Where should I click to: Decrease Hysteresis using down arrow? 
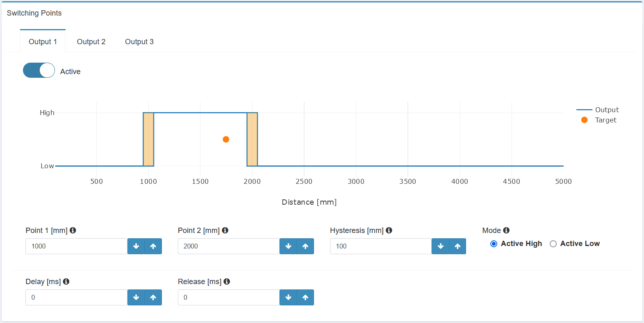tap(440, 246)
